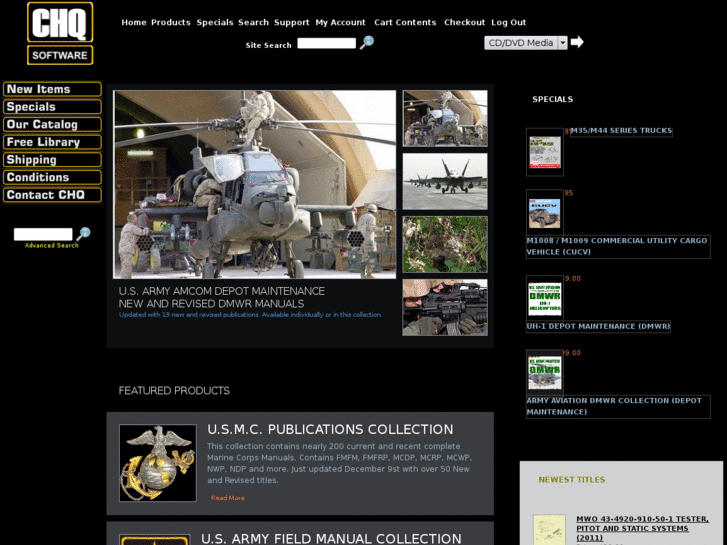Screen dimensions: 727x545
Task: Open U.S. Army Field Manual Collection title
Action: tap(331, 539)
